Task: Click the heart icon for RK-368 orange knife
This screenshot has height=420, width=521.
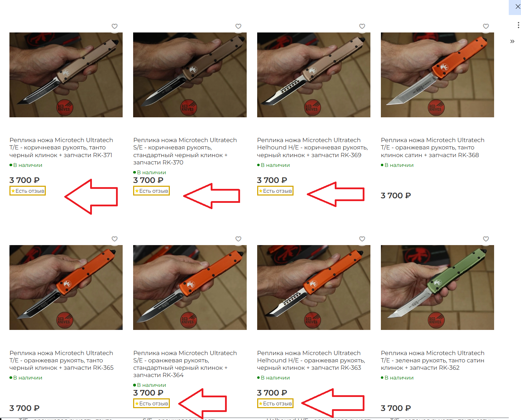Action: coord(486,26)
